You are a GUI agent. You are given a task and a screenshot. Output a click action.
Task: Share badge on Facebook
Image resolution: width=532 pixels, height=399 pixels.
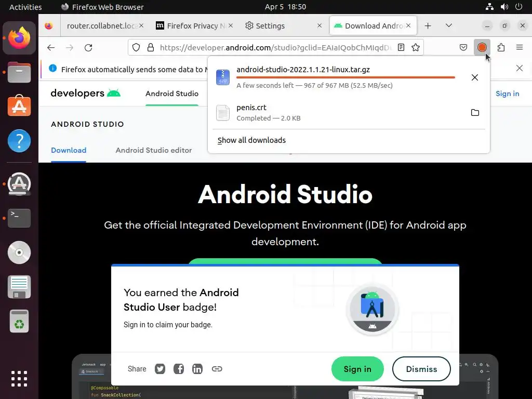[179, 369]
